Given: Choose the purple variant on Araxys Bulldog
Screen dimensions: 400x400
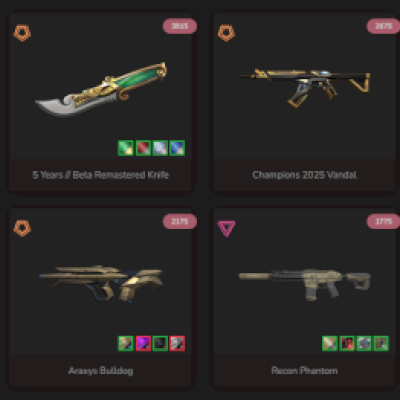Looking at the screenshot, I should click(143, 343).
